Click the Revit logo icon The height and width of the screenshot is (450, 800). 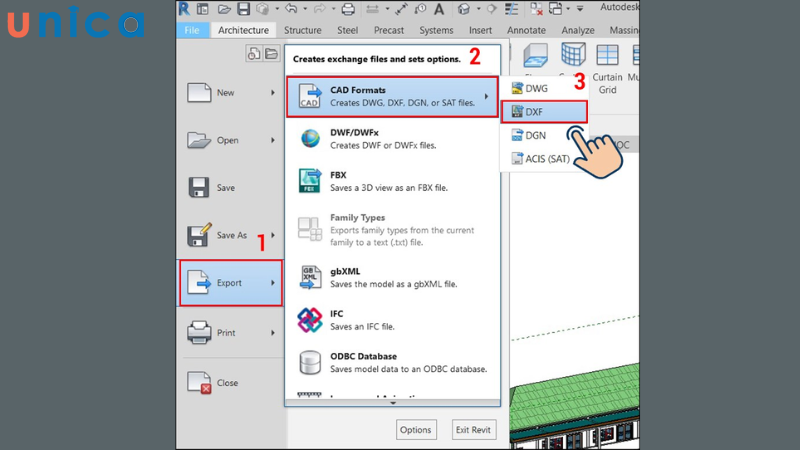[x=184, y=9]
